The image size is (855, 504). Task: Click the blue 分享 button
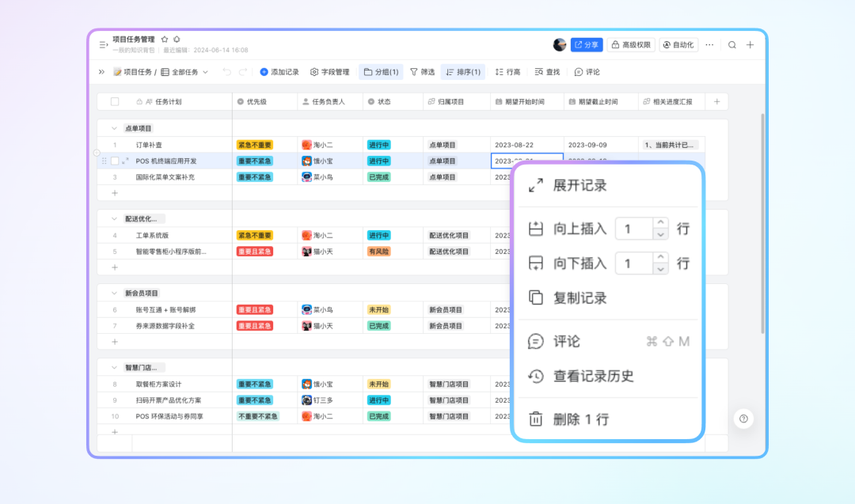pos(587,45)
